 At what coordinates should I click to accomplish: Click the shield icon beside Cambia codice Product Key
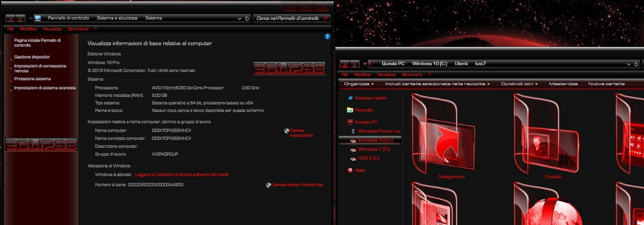268,185
